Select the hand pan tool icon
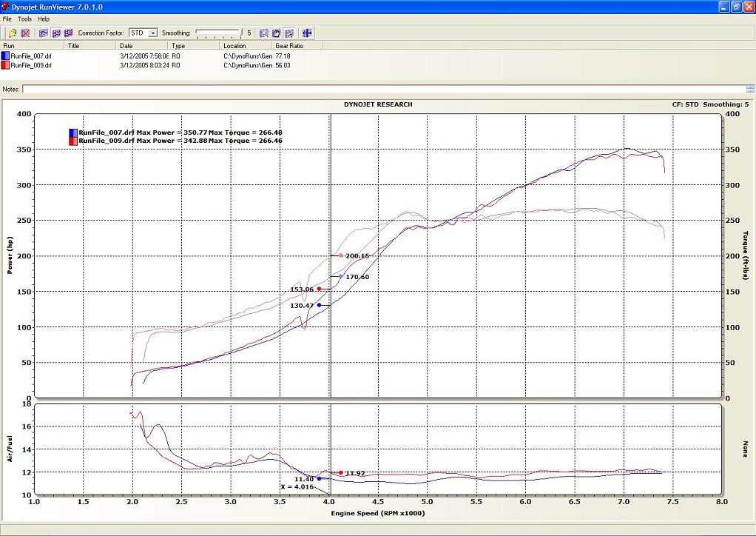Screen dimensions: 756x536 [x=276, y=33]
